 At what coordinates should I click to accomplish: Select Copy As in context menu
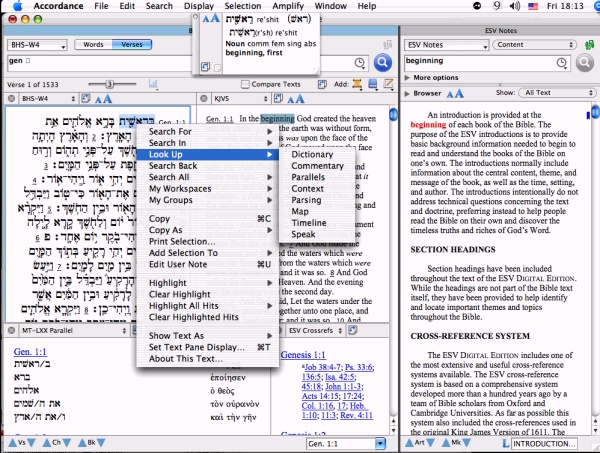click(207, 230)
